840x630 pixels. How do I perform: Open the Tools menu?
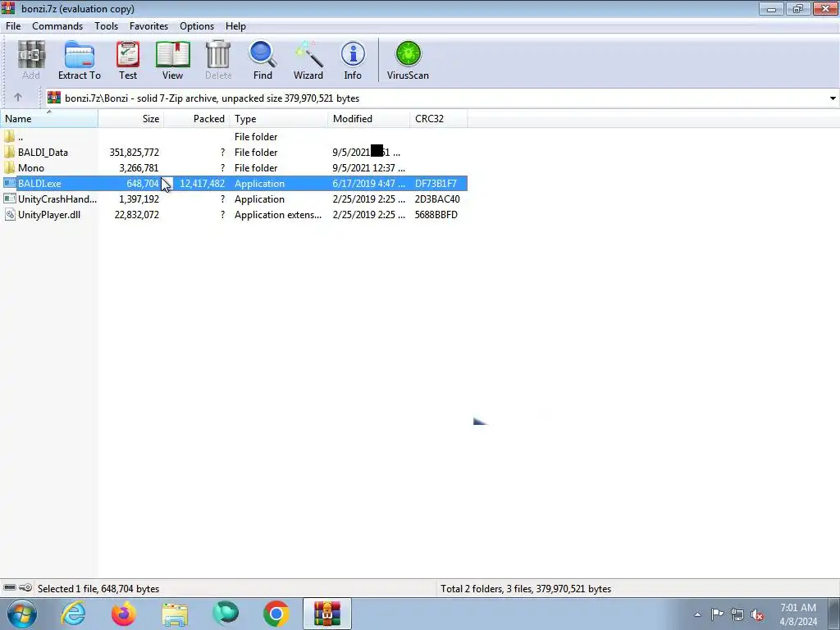pyautogui.click(x=106, y=25)
